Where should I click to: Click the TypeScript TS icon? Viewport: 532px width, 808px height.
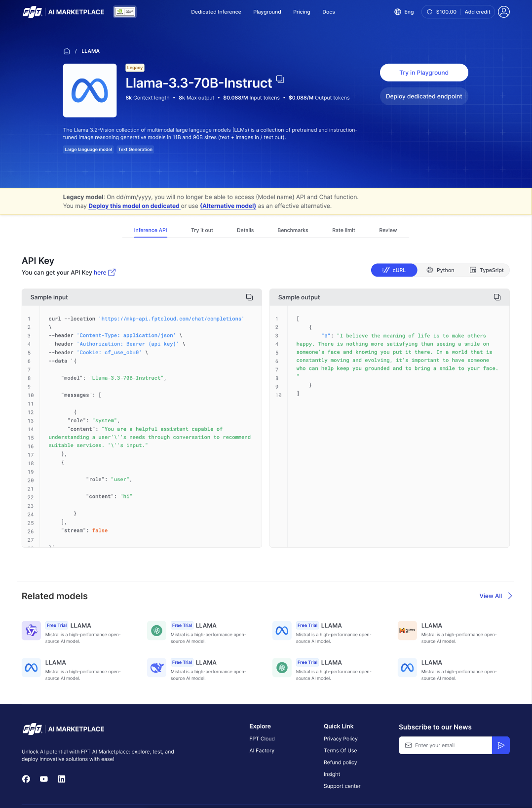pyautogui.click(x=473, y=270)
